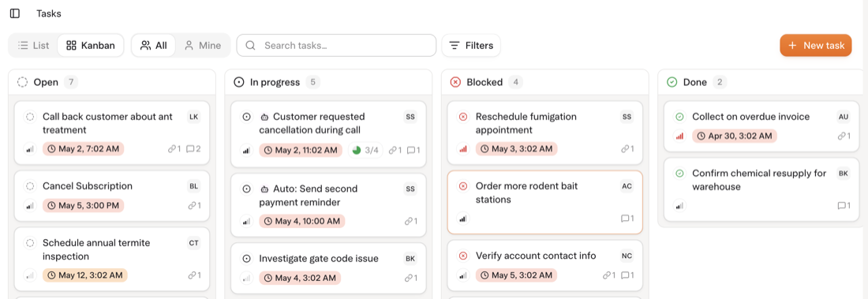Click red priority bars on Reschedule fumigation card
The image size is (868, 299).
[462, 149]
